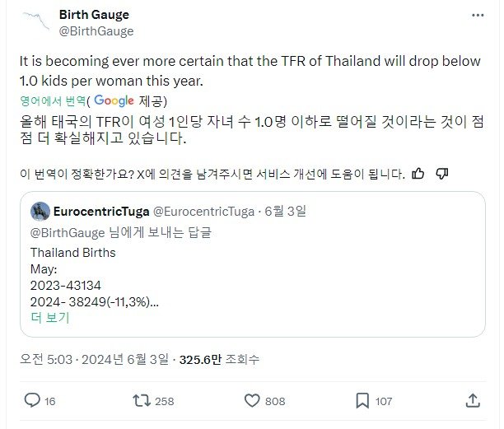Click the tweet timestamp 오전 5:03
Image resolution: width=504 pixels, height=429 pixels.
pos(51,359)
